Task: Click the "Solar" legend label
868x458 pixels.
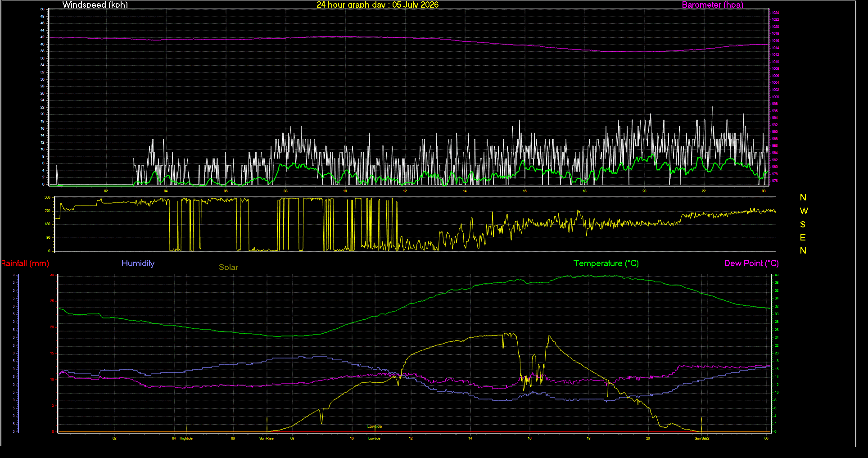Action: 228,268
